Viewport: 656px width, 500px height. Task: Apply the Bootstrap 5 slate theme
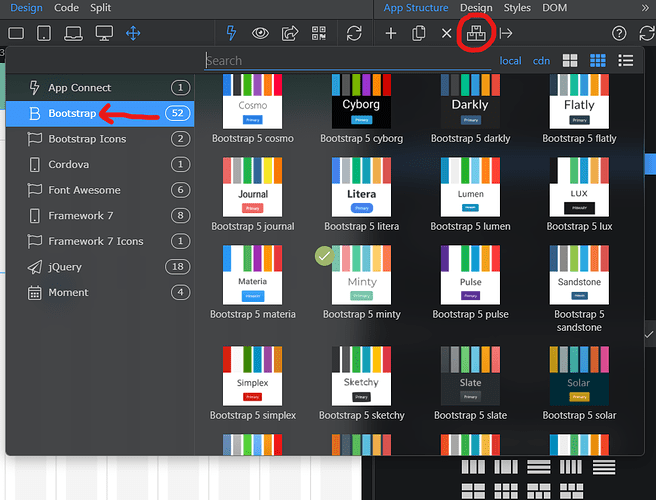pos(470,376)
